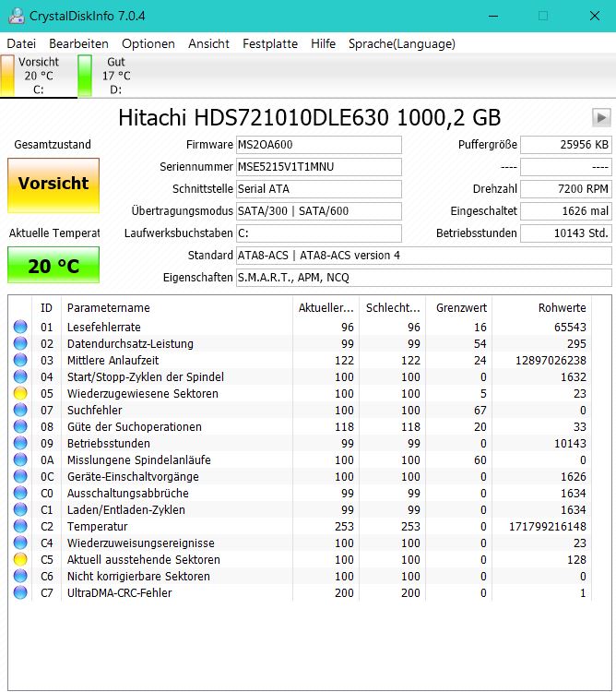Click status orb for Güte der Suchoperationen
Screen dimensions: 616x692
20,426
